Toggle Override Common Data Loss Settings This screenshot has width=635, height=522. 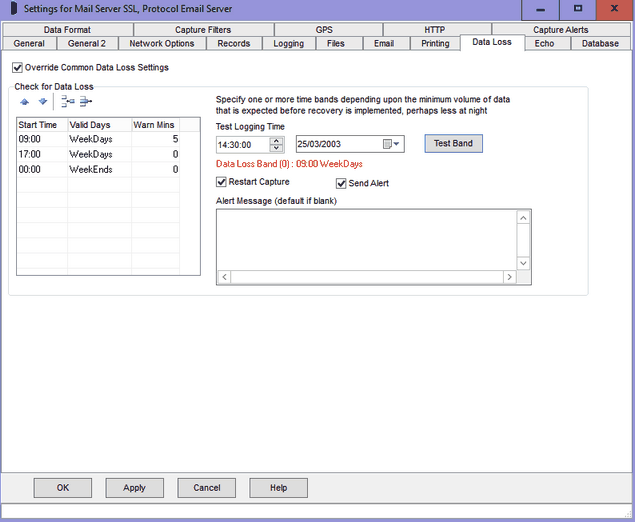pos(17,68)
